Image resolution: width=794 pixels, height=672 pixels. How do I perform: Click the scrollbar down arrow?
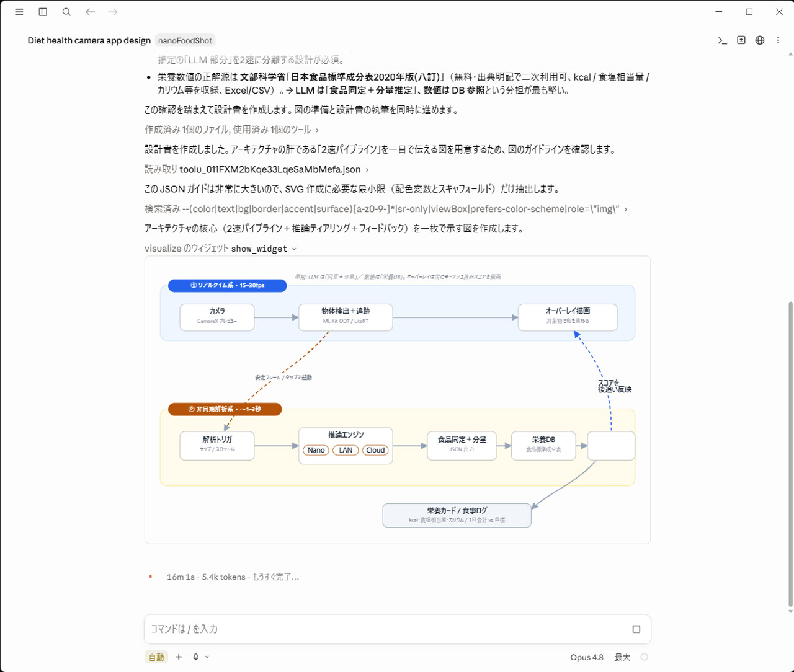click(x=790, y=611)
